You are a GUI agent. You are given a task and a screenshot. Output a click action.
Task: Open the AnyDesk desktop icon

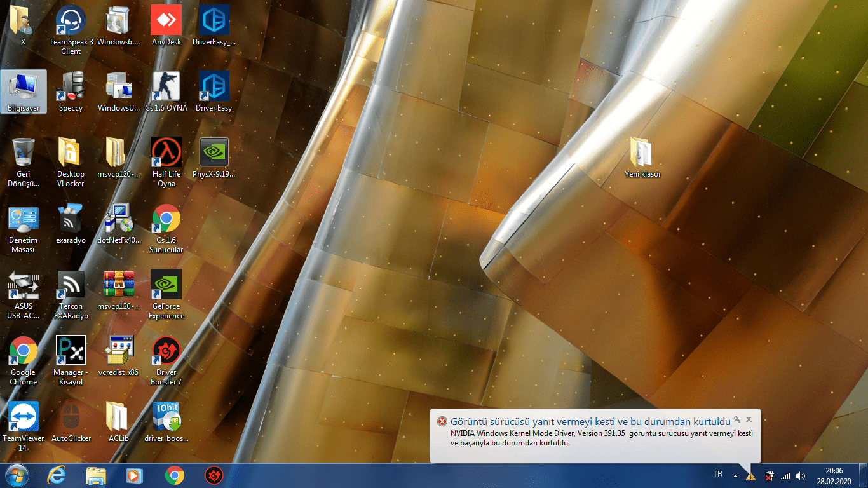[x=166, y=25]
